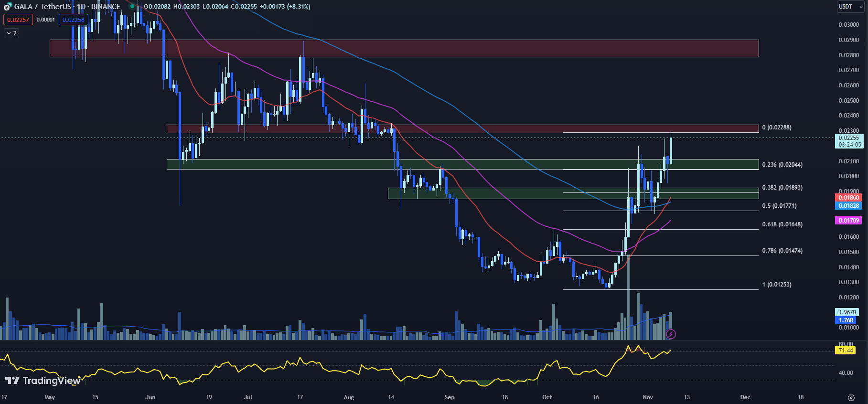This screenshot has width=868, height=404.
Task: Click the Oct label on time axis
Action: (x=547, y=397)
